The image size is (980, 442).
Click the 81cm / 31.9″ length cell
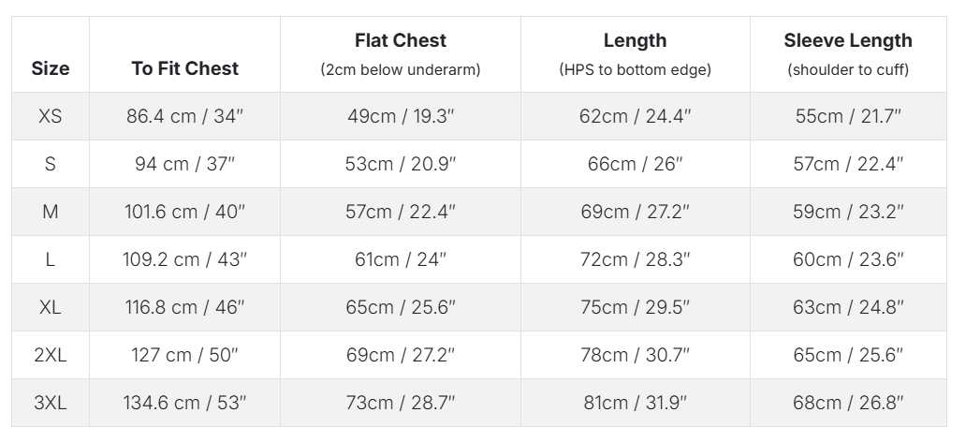click(x=635, y=403)
